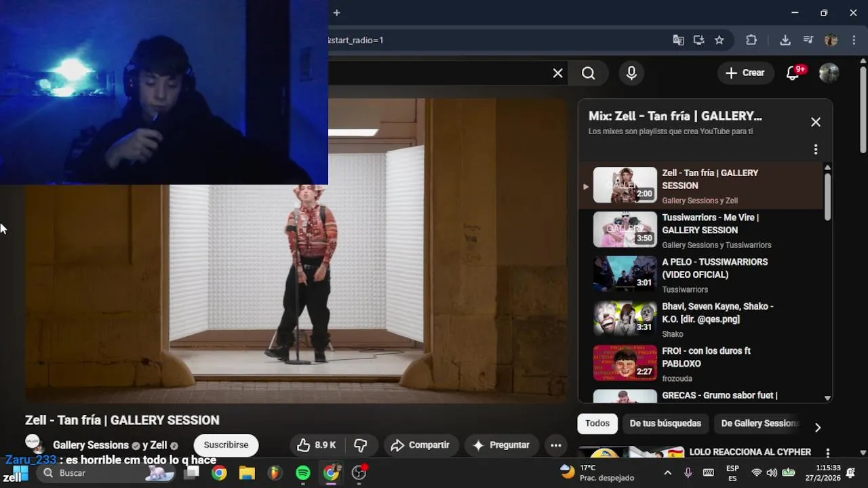Play Tussiwarriors - Me Vire thumbnail

625,230
